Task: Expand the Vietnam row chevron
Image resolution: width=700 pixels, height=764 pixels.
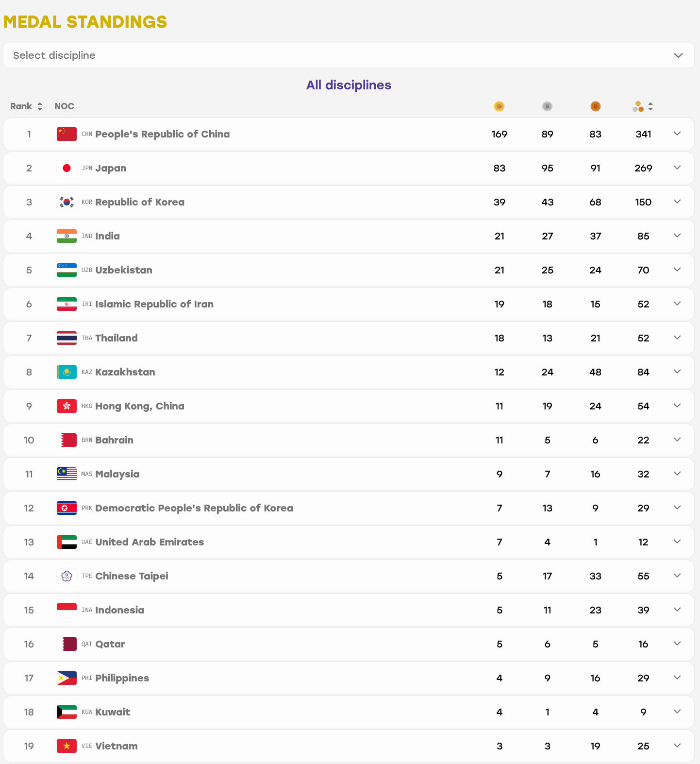Action: 677,746
